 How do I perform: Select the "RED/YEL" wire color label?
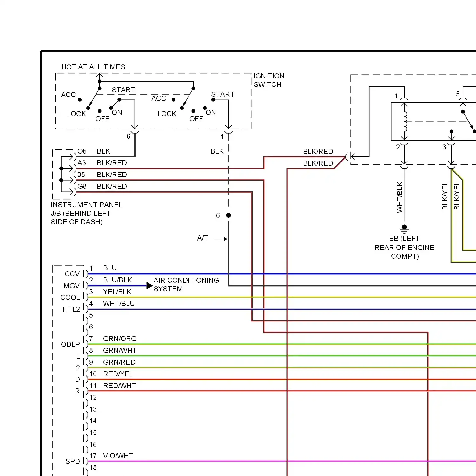[118, 374]
